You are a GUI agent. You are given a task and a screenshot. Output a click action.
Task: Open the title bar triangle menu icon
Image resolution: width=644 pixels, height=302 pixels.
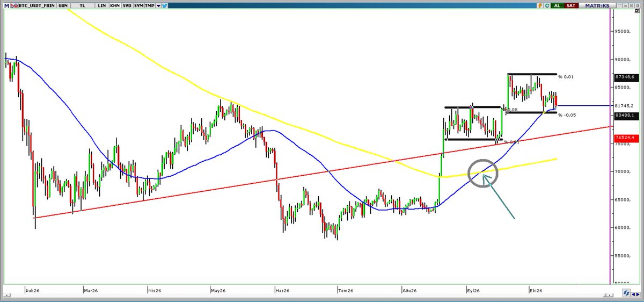pos(620,5)
